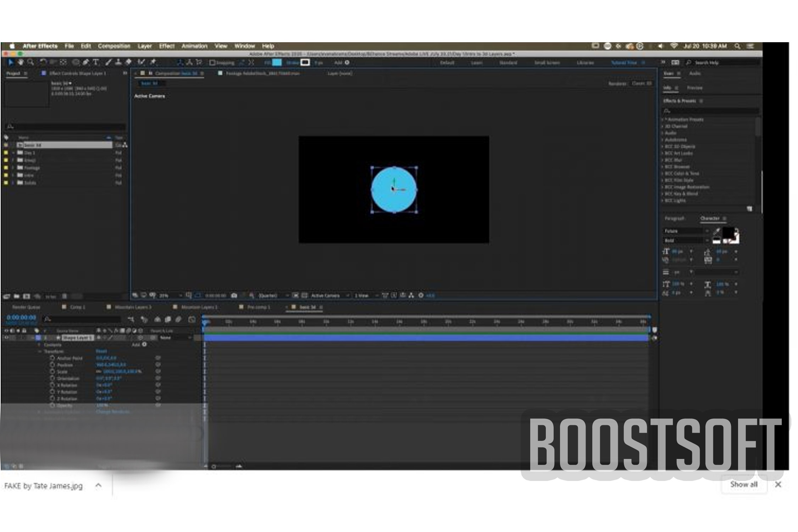Open the Apple menu
The width and height of the screenshot is (798, 532).
pos(12,46)
